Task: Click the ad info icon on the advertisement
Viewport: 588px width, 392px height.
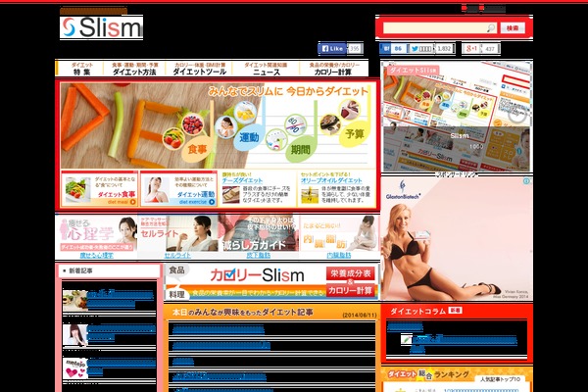Action: coord(526,181)
